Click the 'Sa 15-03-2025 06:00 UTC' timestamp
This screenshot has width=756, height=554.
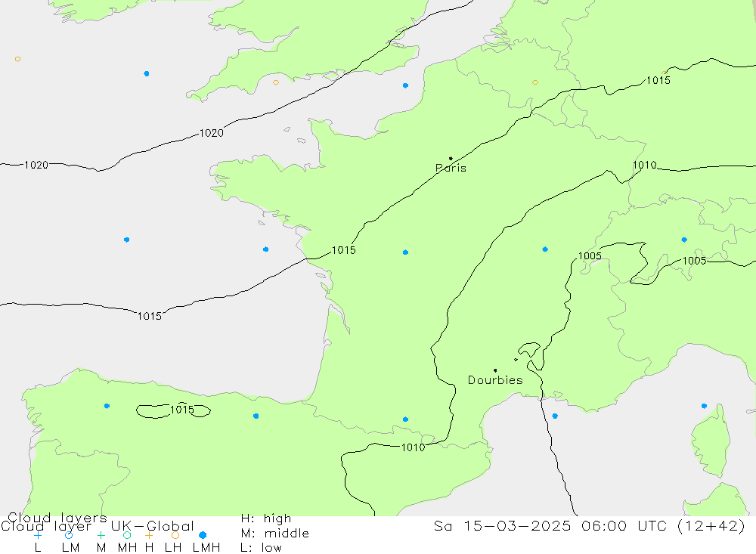click(552, 525)
